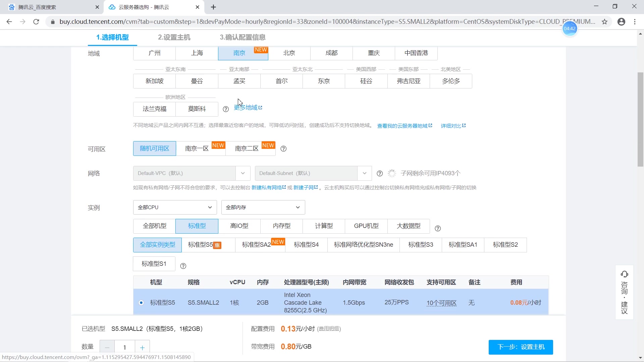The image size is (644, 362).
Task: Open the Default-VPC dropdown
Action: (x=192, y=173)
